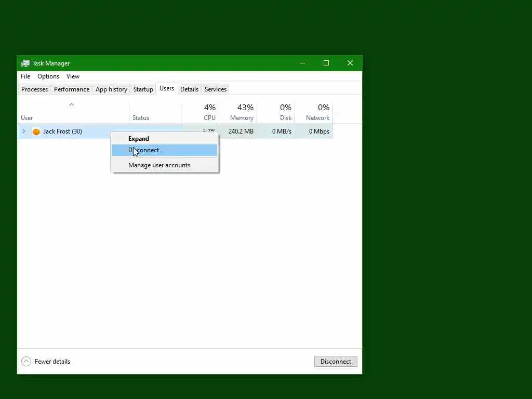Select the Jack Frost (30) user name
This screenshot has height=399, width=532.
63,131
